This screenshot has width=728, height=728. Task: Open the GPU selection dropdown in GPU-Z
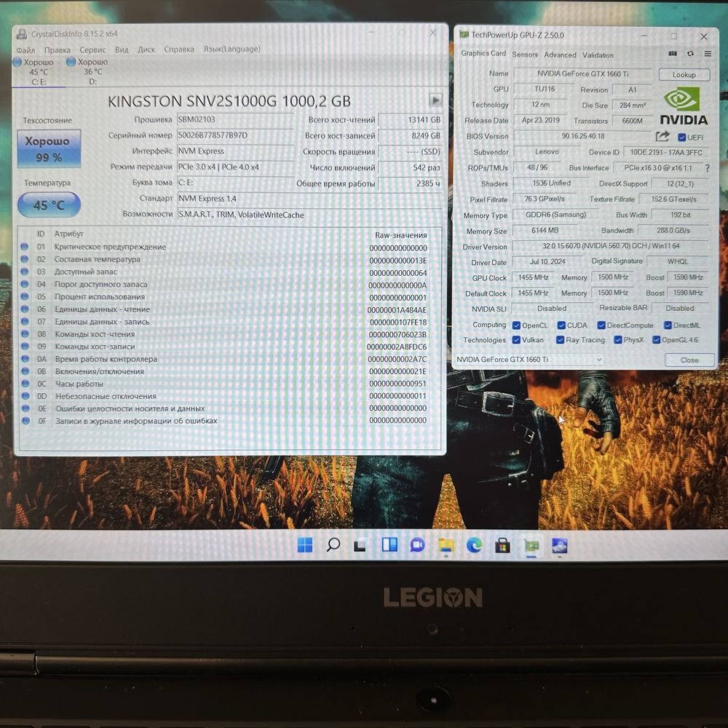529,360
